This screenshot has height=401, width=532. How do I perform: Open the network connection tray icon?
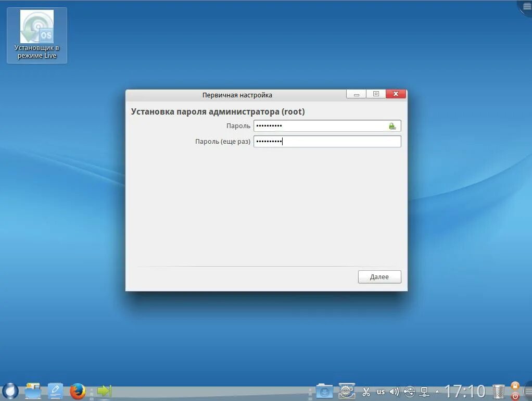pos(424,392)
